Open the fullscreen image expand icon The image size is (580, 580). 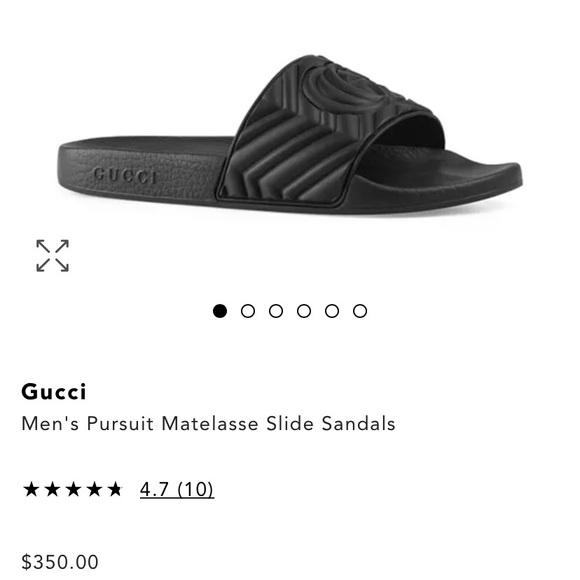[53, 256]
